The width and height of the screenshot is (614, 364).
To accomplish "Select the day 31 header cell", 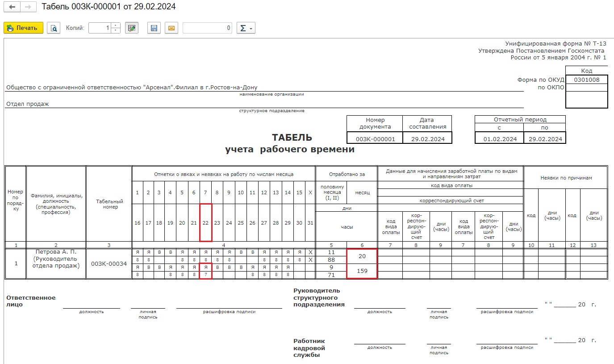I will click(x=310, y=222).
